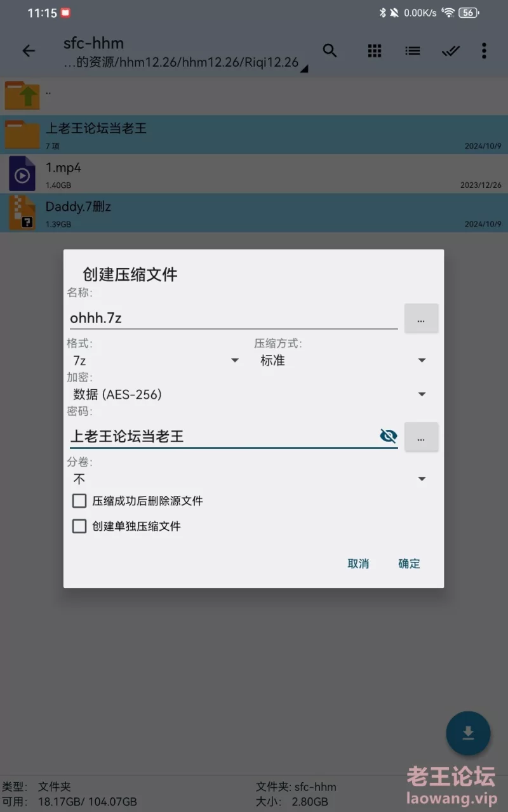Focus the archive name field ohhh.7z
508x812 pixels.
(234, 318)
